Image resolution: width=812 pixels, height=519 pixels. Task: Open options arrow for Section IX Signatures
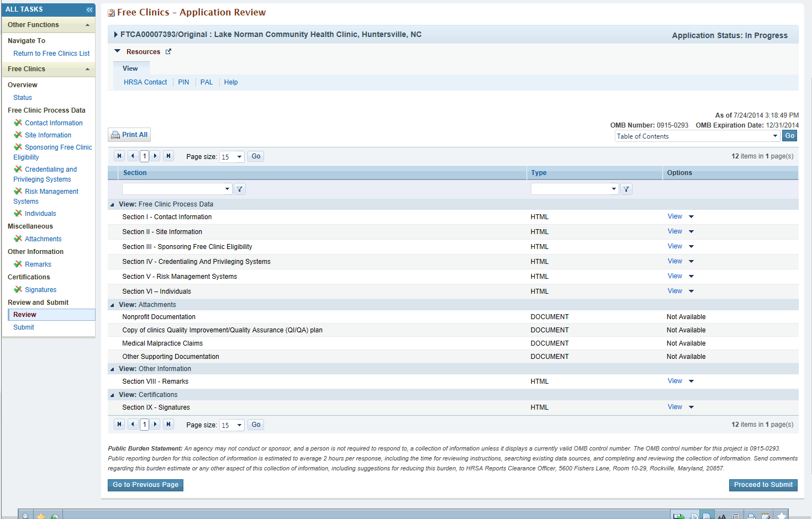(x=691, y=407)
